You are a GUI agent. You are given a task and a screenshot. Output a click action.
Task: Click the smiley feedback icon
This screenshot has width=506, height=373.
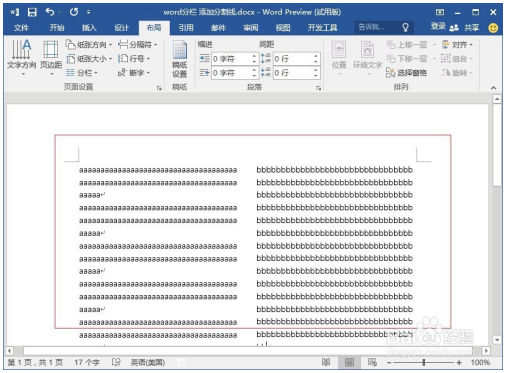coord(493,28)
